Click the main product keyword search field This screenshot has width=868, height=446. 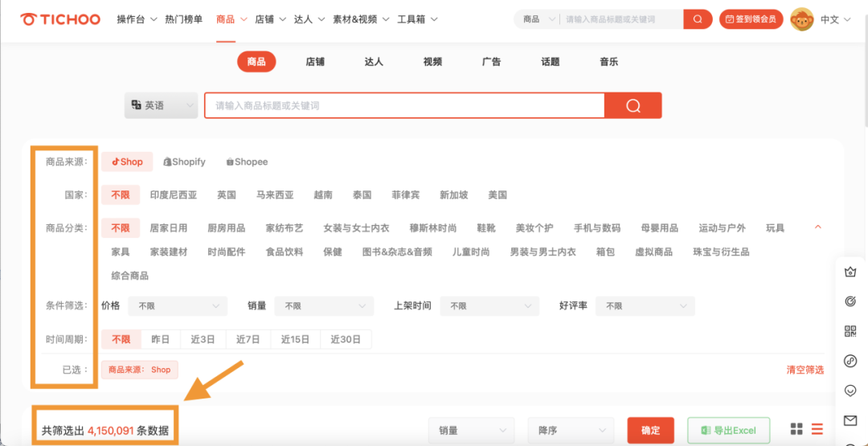point(404,105)
